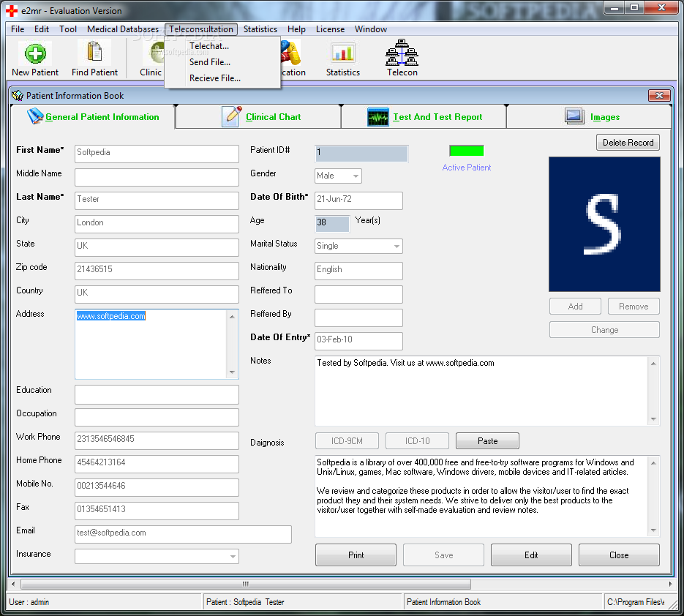This screenshot has height=616, width=684.
Task: Open the Edit menu
Action: [42, 29]
